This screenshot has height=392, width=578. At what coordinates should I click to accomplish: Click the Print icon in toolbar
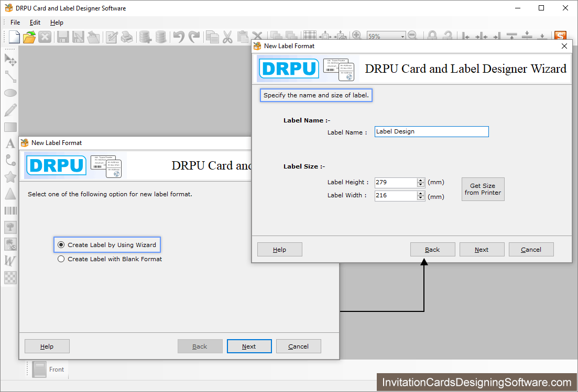click(x=127, y=37)
